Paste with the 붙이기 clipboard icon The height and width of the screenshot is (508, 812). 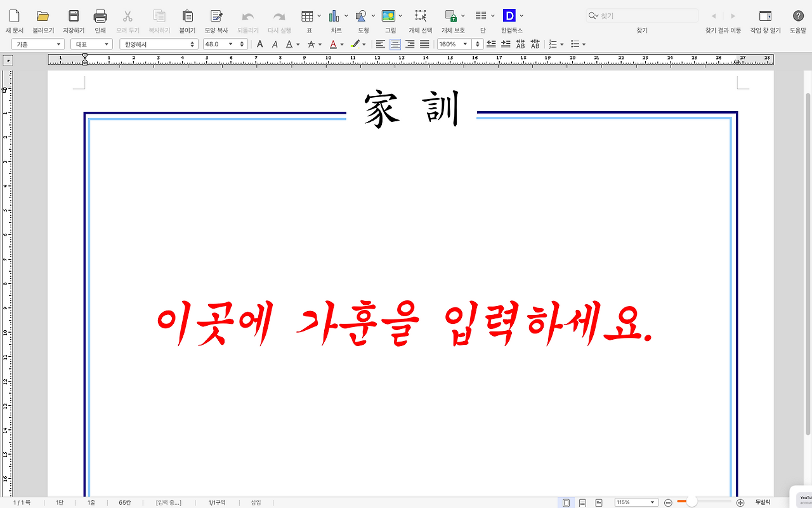click(187, 17)
